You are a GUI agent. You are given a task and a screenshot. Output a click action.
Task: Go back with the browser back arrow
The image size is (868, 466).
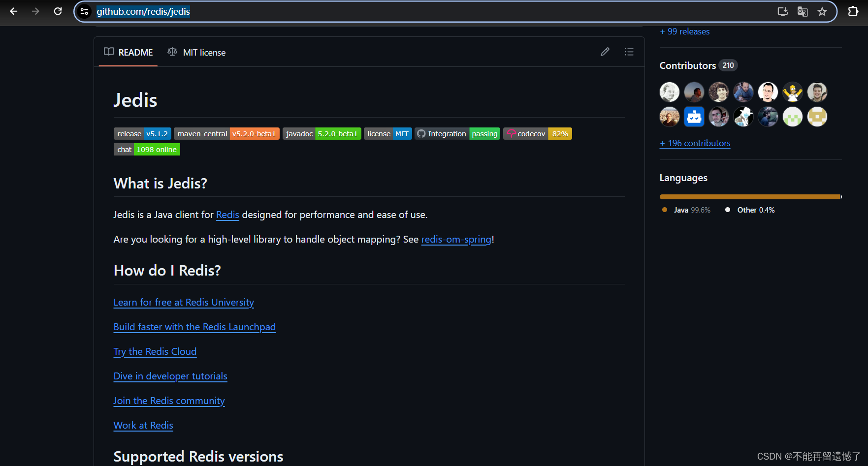[14, 11]
